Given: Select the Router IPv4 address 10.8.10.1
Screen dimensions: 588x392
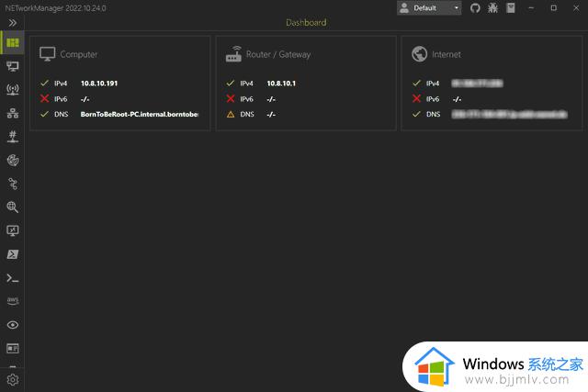Looking at the screenshot, I should (x=281, y=84).
